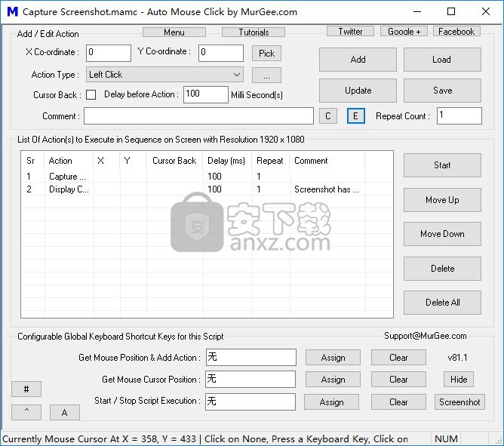504x446 pixels.
Task: Minimize the Auto Mouse Click window
Action: click(x=417, y=12)
